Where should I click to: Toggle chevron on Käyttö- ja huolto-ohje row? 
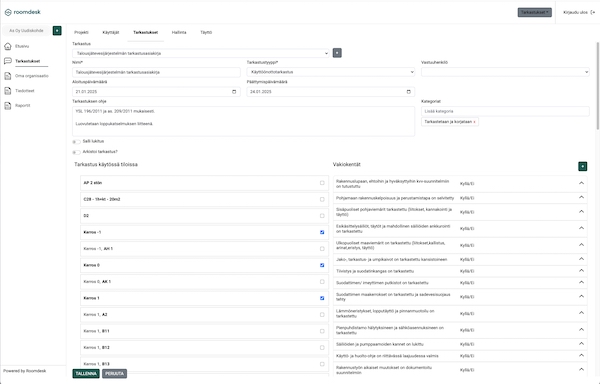tap(581, 355)
